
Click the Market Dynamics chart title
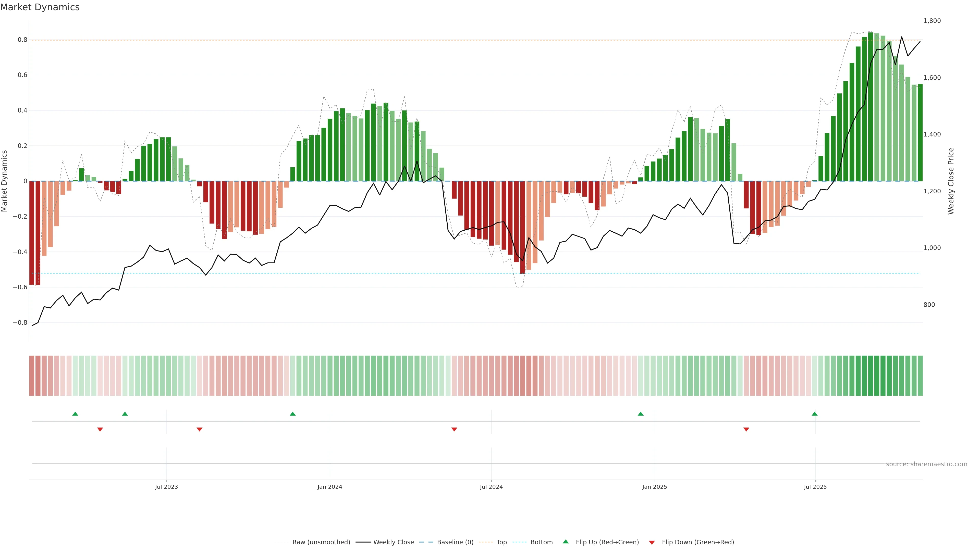tap(40, 7)
